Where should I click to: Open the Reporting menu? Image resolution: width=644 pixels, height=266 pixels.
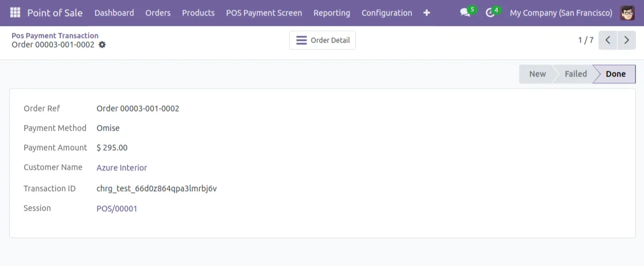point(332,13)
